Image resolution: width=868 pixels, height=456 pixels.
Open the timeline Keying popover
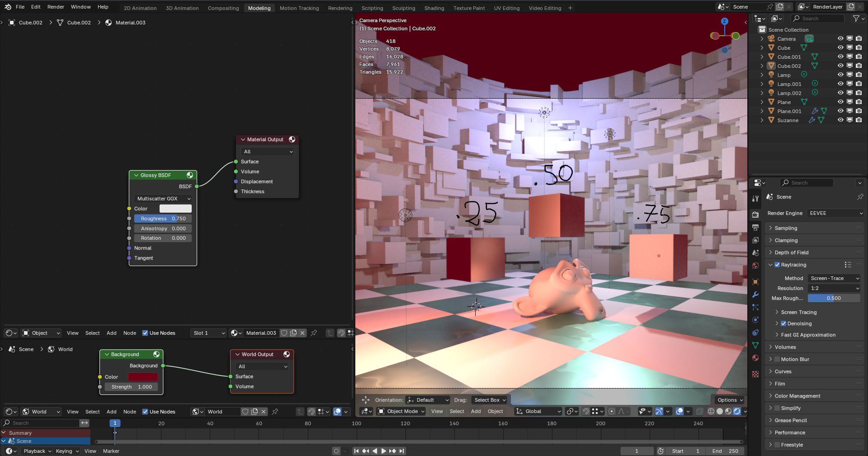[66, 451]
